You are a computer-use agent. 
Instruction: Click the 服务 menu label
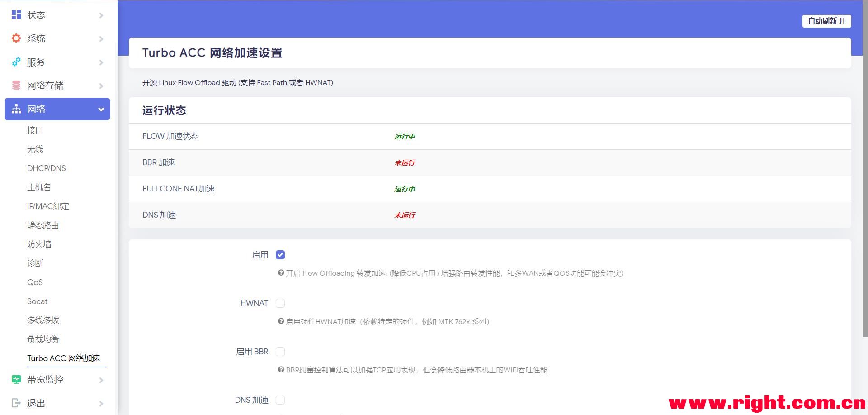[36, 62]
